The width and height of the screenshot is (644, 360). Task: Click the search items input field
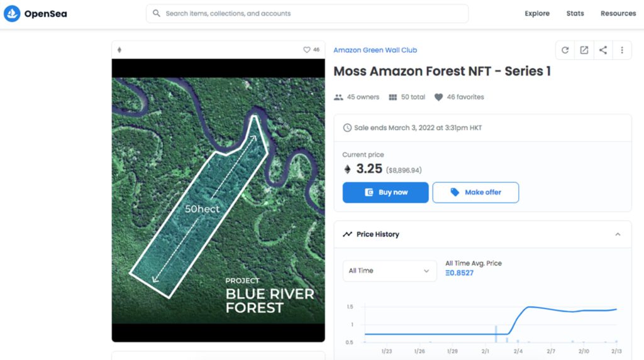pyautogui.click(x=314, y=14)
